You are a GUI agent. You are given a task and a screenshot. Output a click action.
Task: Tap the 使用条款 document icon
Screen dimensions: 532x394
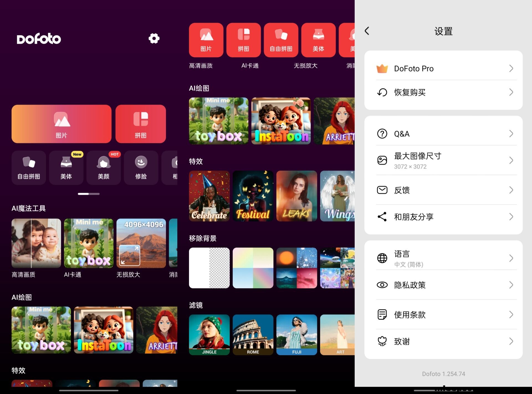382,315
